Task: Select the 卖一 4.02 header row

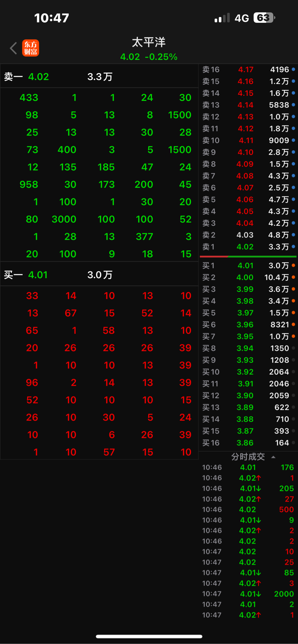Action: pos(99,77)
